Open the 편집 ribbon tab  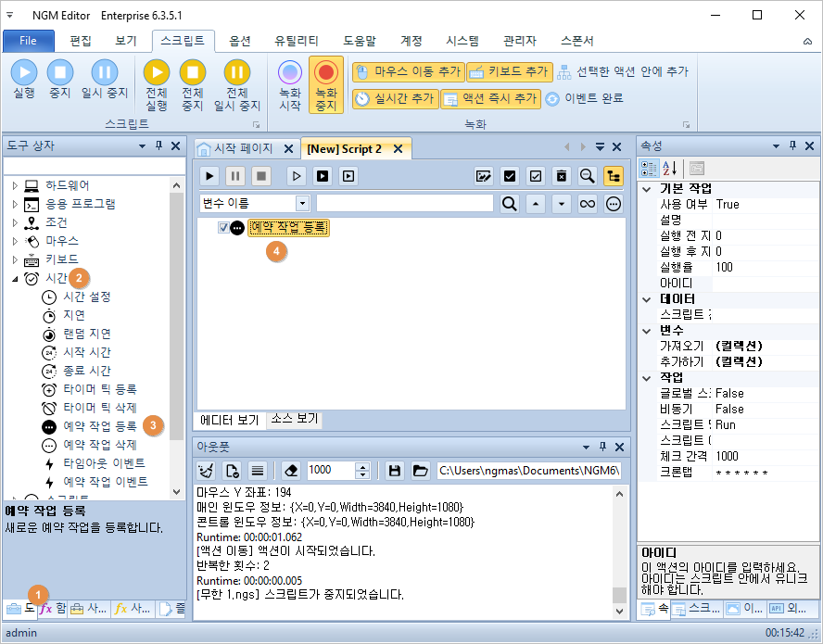(x=81, y=41)
